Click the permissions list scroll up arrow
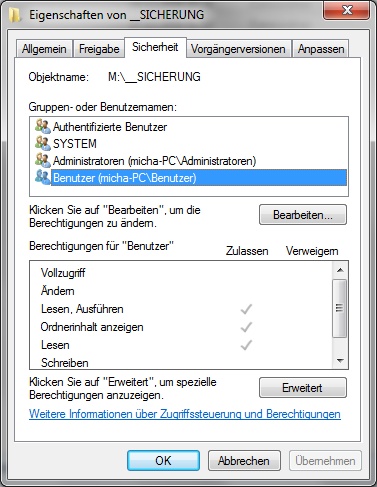This screenshot has height=487, width=377. tap(340, 270)
